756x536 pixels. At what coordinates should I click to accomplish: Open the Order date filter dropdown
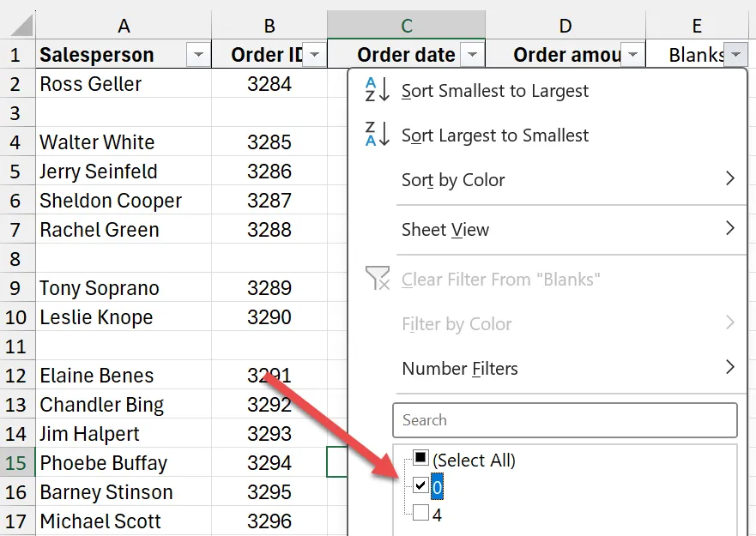pyautogui.click(x=473, y=56)
